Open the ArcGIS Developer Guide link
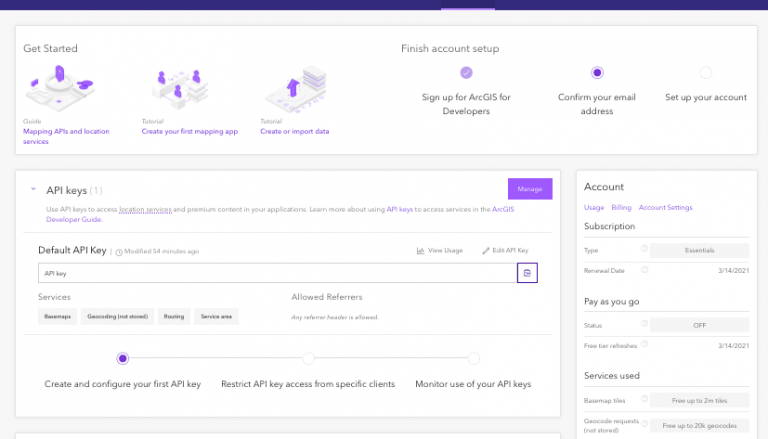The width and height of the screenshot is (768, 439). pyautogui.click(x=280, y=214)
